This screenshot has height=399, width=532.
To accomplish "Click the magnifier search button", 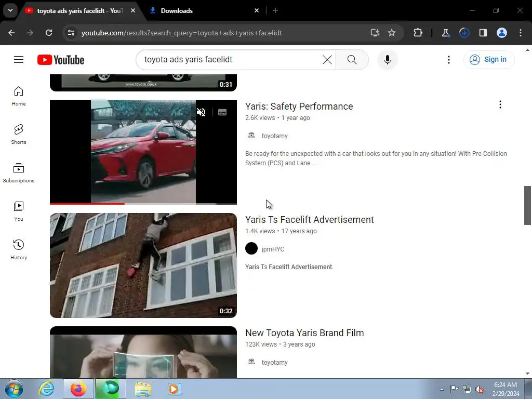I will [352, 60].
